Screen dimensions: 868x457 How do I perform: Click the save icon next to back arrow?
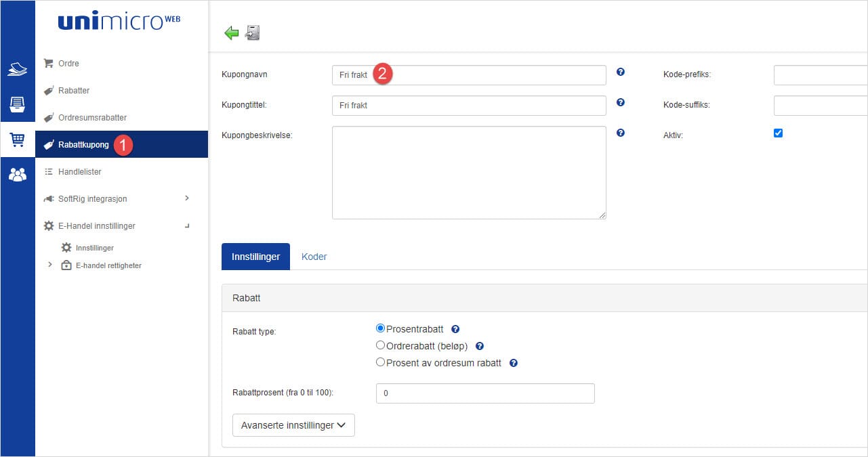(253, 32)
